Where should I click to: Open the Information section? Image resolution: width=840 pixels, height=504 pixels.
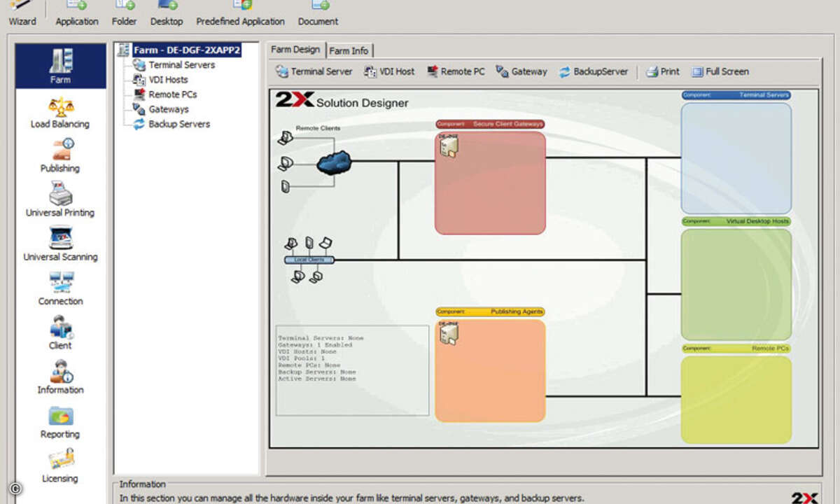[x=60, y=377]
